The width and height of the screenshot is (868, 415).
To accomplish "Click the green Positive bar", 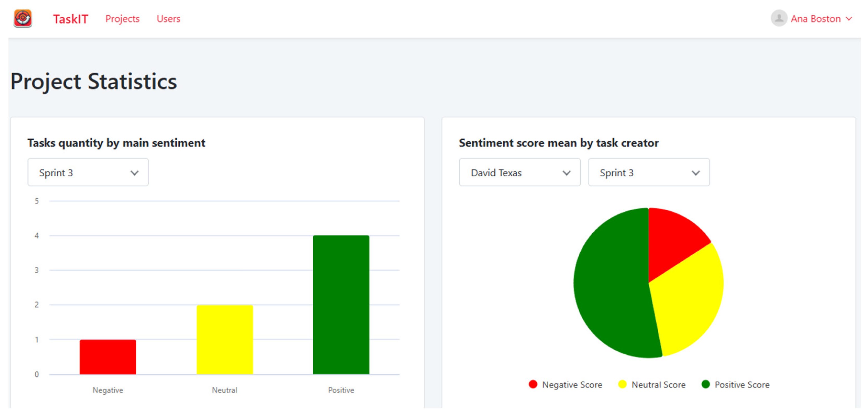I will click(341, 305).
